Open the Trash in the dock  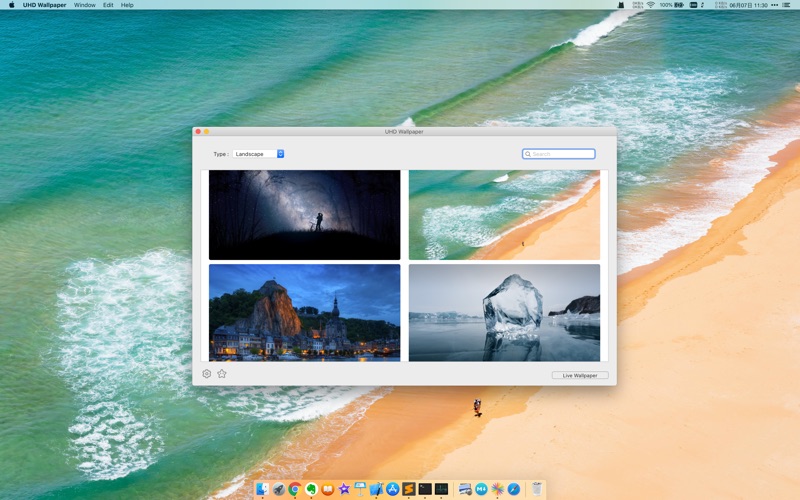(537, 489)
